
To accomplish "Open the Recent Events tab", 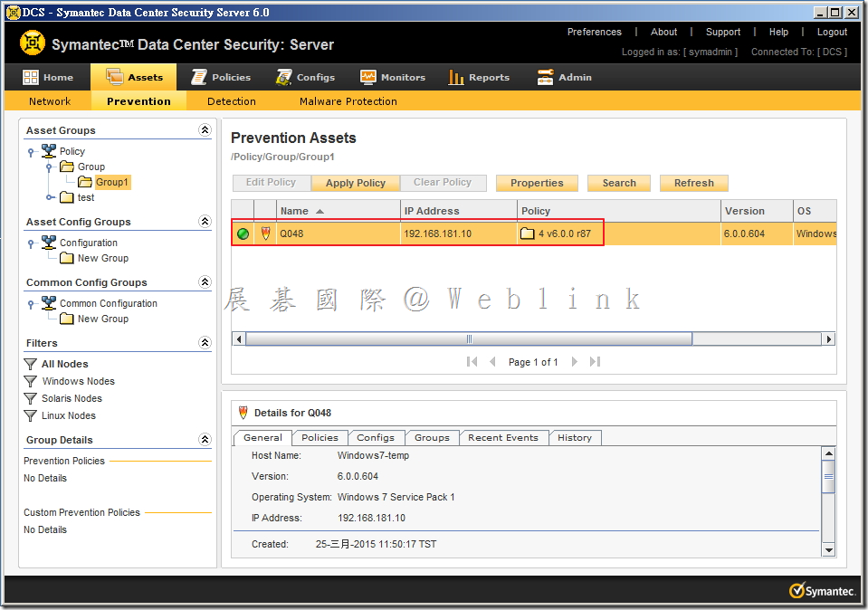I will [x=503, y=438].
